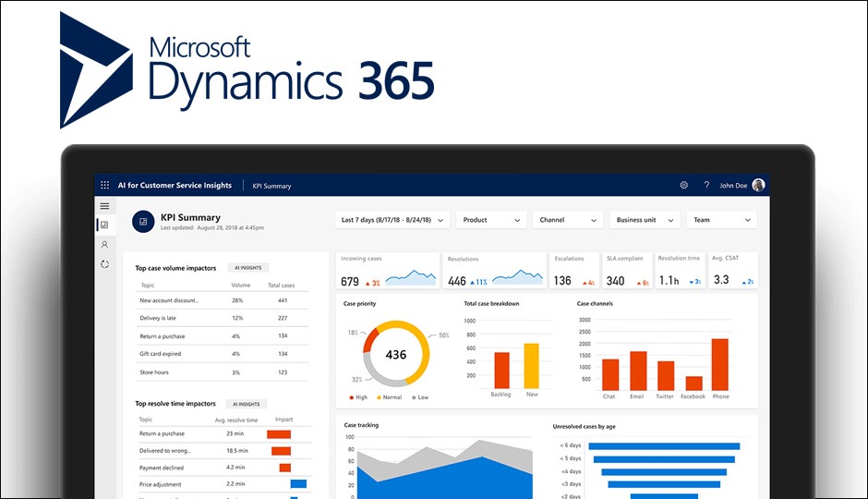
Task: Open John Doe profile avatar
Action: 758,185
